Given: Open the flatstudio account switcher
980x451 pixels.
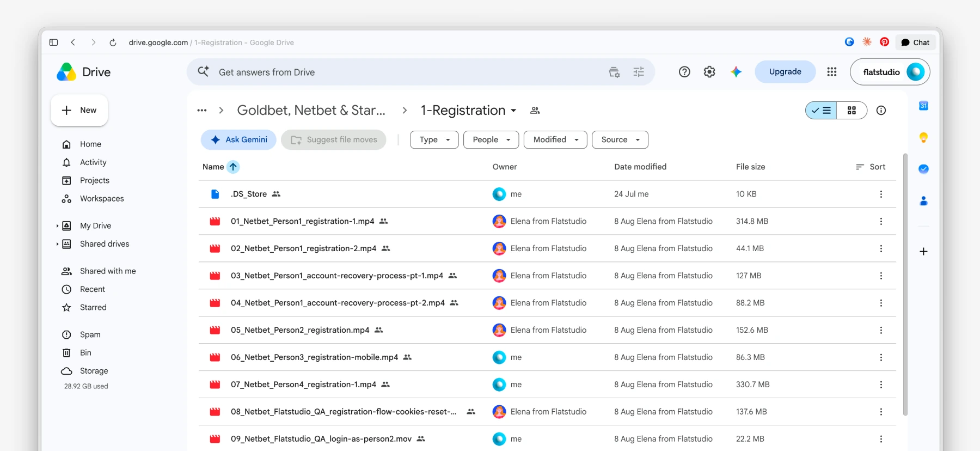Looking at the screenshot, I should click(890, 72).
